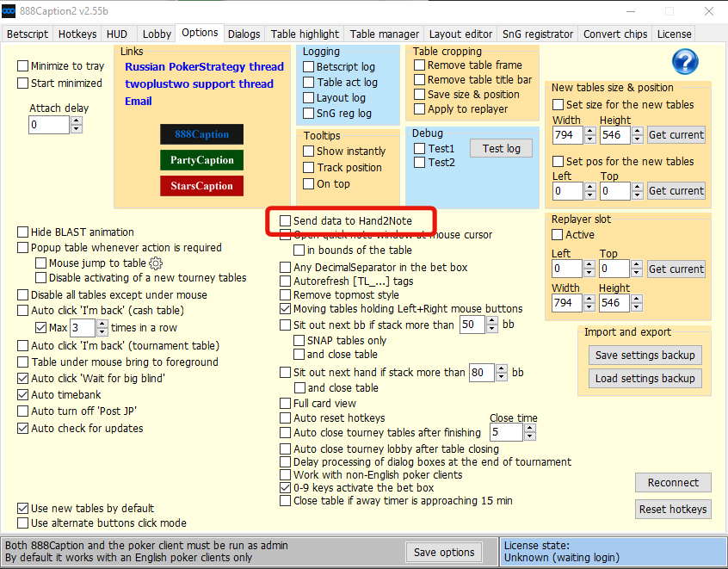Image resolution: width=728 pixels, height=569 pixels.
Task: Click the Email link
Action: click(x=139, y=102)
